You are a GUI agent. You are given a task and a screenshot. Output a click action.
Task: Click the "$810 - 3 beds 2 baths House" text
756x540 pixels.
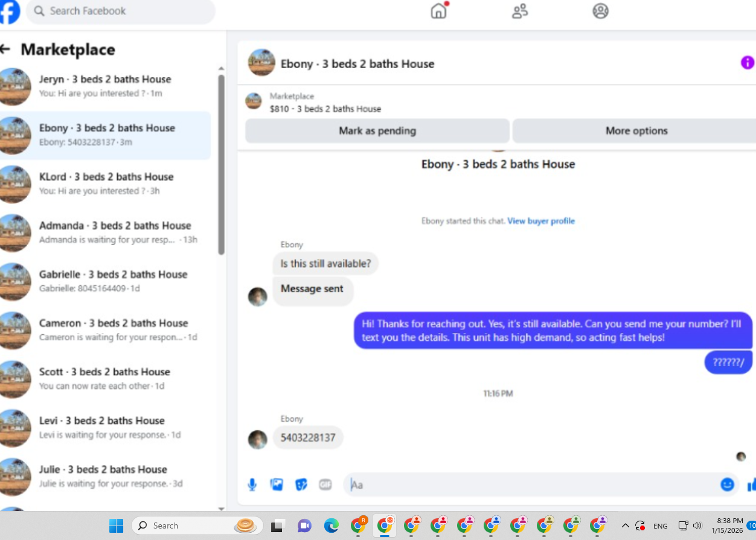pyautogui.click(x=325, y=109)
